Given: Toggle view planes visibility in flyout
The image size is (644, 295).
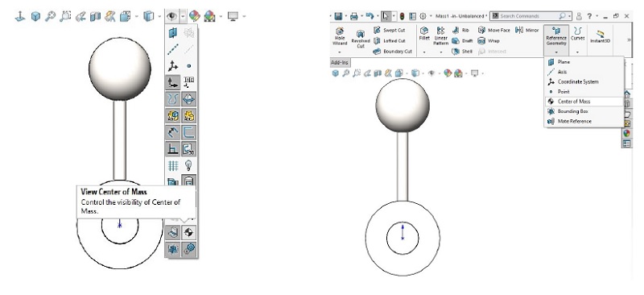Looking at the screenshot, I should (173, 33).
